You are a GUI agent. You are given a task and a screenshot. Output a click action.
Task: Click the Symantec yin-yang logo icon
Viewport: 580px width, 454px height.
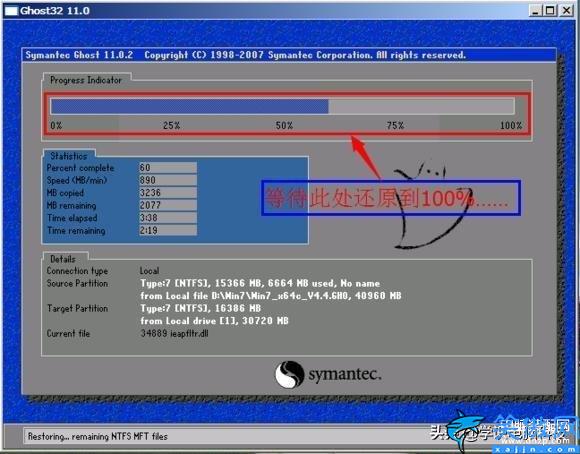(290, 374)
